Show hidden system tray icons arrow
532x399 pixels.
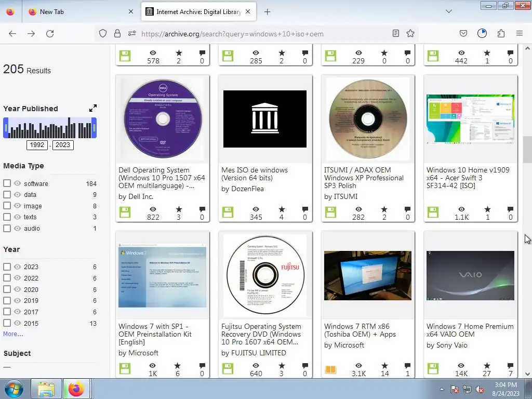[x=442, y=389]
